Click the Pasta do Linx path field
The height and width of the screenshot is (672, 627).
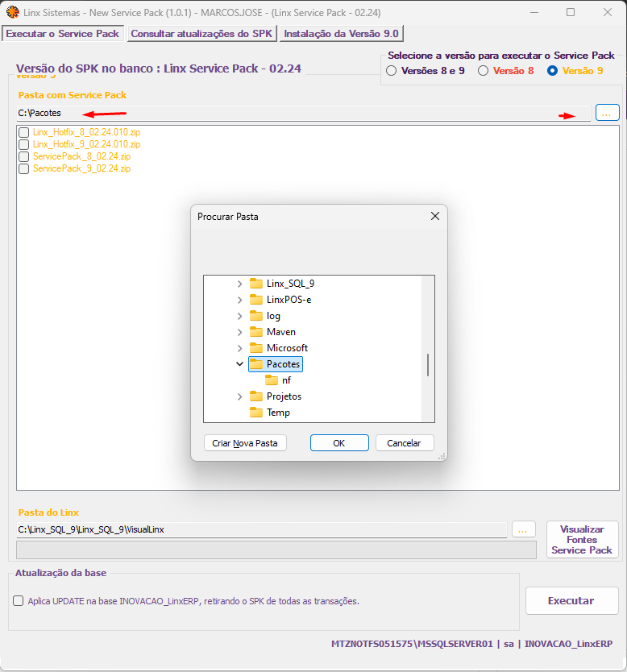261,529
